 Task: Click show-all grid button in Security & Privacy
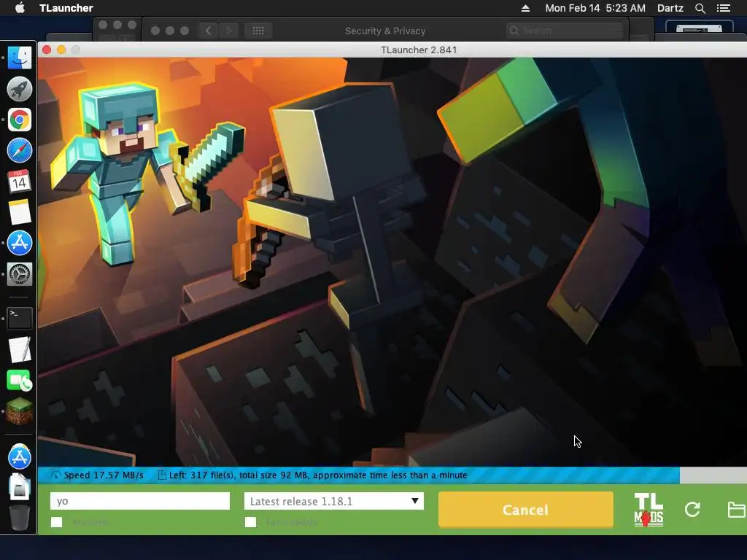tap(258, 31)
